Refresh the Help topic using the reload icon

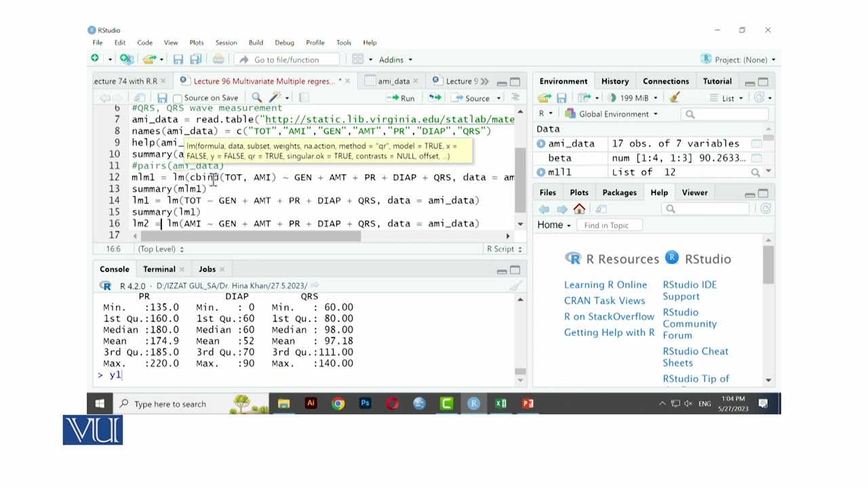coord(766,209)
